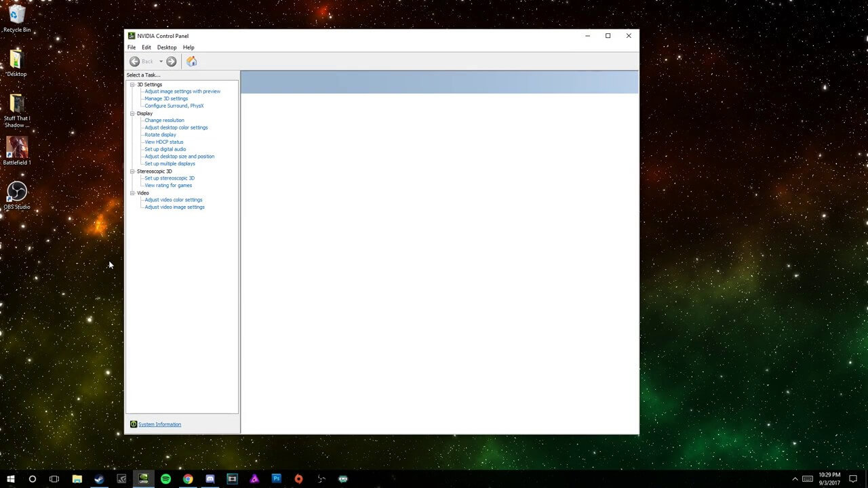Select the OBS Studio desktop shortcut

coord(17,195)
